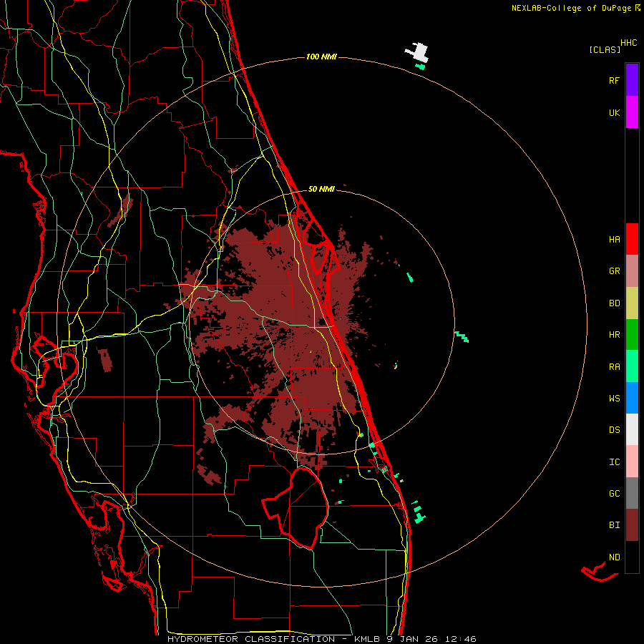
Task: Click the 'HA' legend label
Action: pos(615,240)
